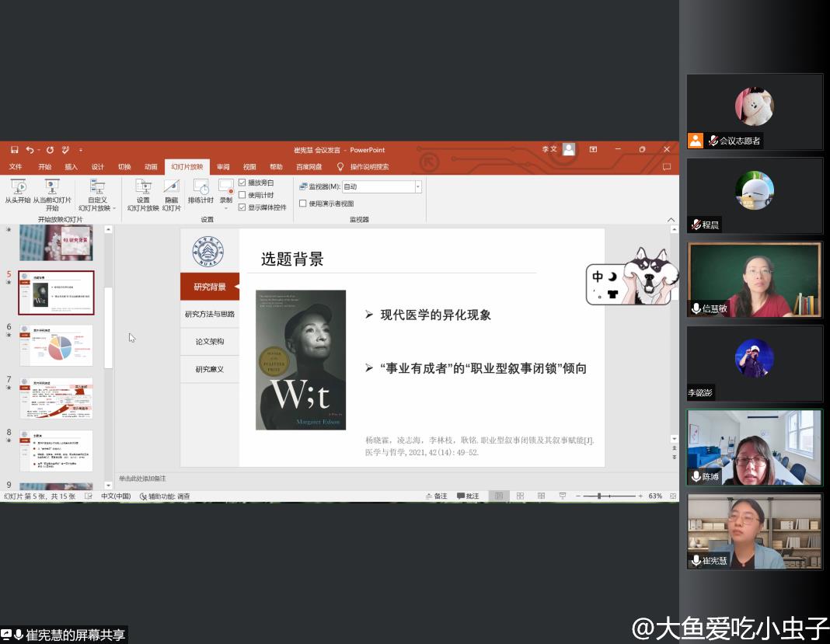830x644 pixels.
Task: Collapse the ribbon with the chevron arrow
Action: coord(671,220)
